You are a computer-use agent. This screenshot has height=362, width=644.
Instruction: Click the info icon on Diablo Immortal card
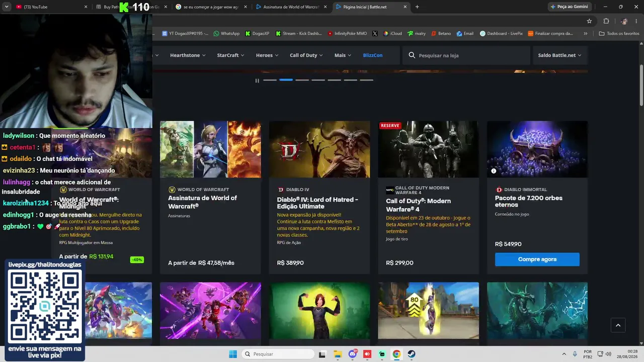tap(494, 171)
